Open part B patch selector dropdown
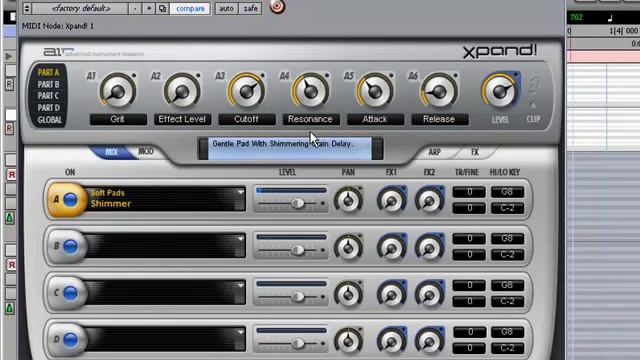 (240, 239)
